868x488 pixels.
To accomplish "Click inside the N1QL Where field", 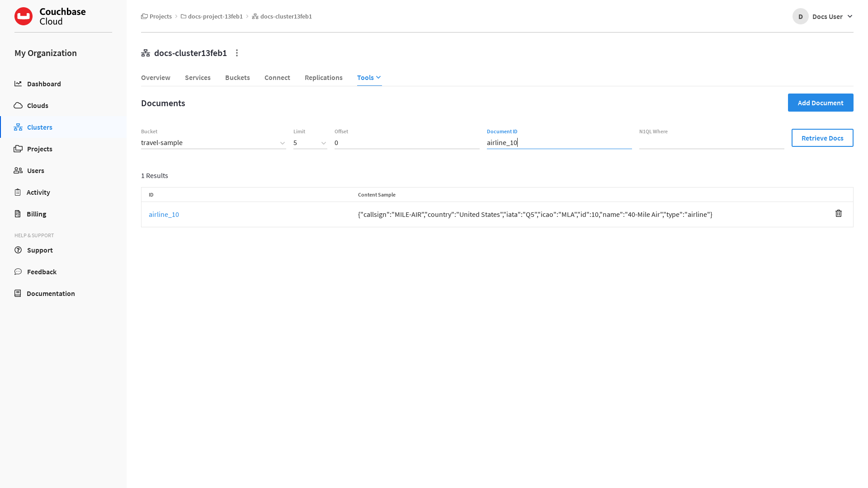I will [710, 142].
